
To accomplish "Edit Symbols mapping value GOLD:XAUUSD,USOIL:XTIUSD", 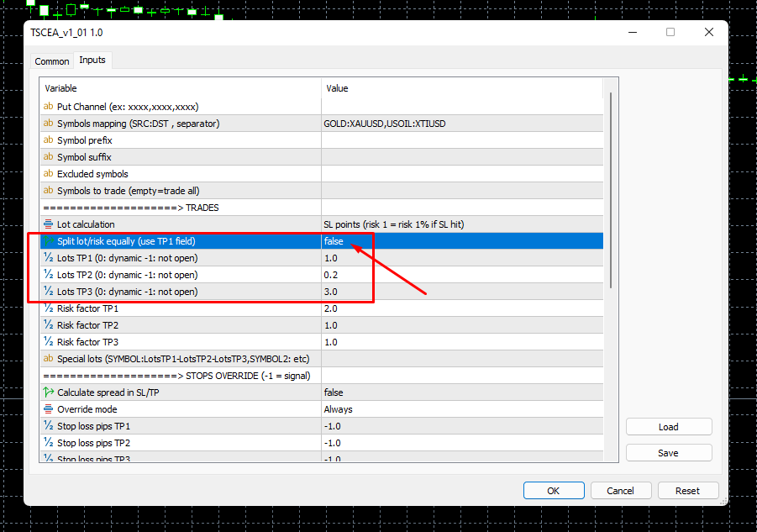I will click(462, 124).
